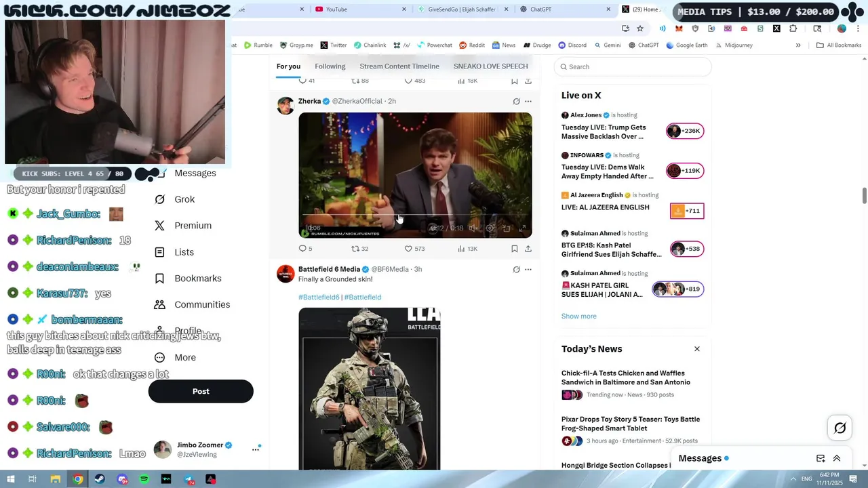Open Lists in the X sidebar
The width and height of the screenshot is (868, 488).
(174, 252)
